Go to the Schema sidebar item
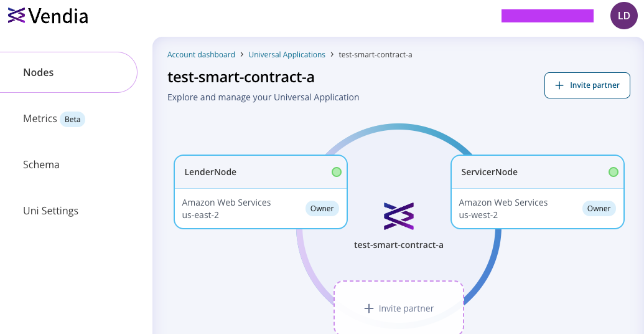This screenshot has height=334, width=644. tap(41, 165)
